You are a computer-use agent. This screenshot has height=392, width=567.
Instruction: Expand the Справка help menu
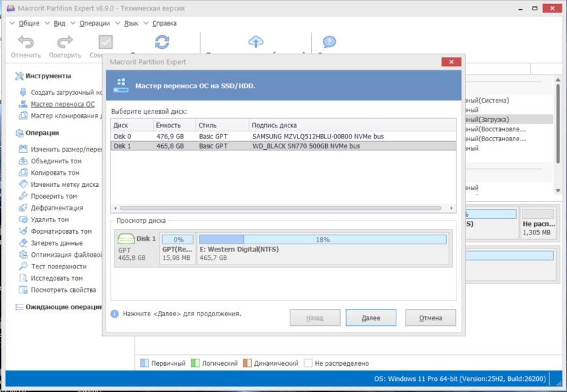pos(163,24)
